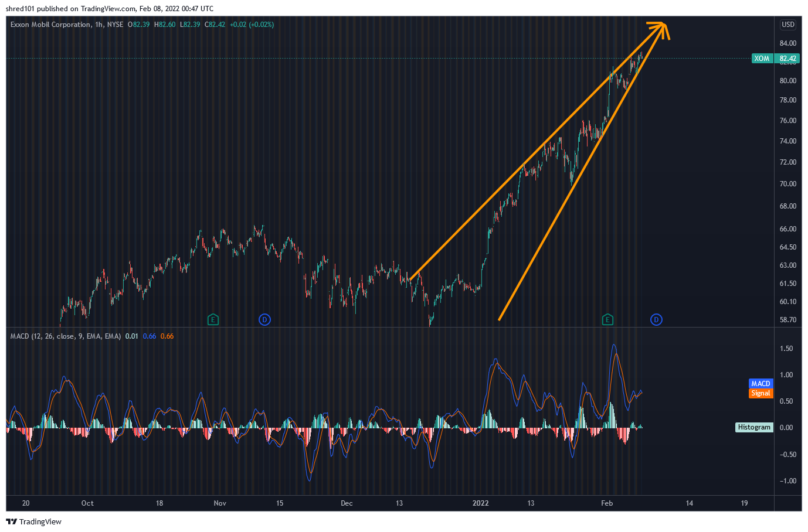
Task: Click the orange Signal legend label
Action: tap(761, 394)
